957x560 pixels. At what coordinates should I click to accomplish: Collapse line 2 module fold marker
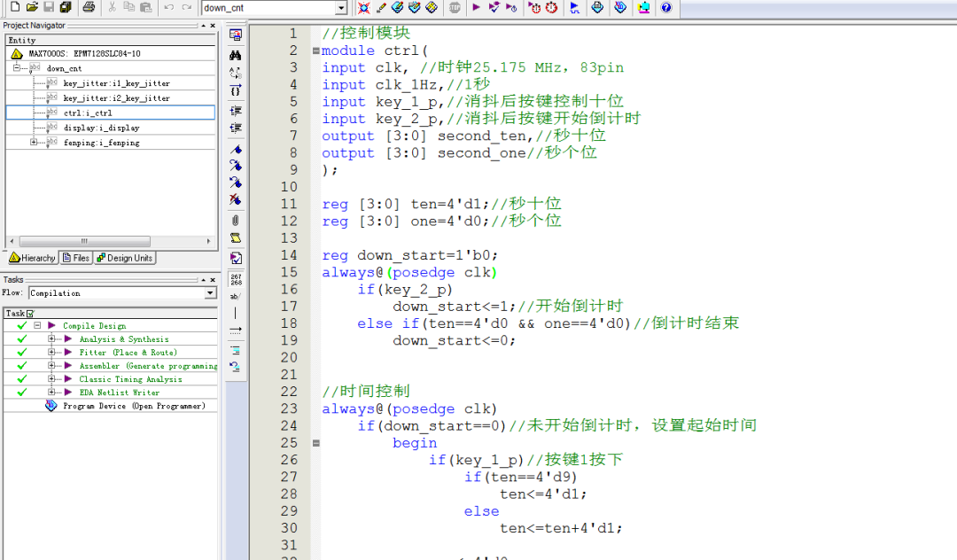tap(315, 51)
